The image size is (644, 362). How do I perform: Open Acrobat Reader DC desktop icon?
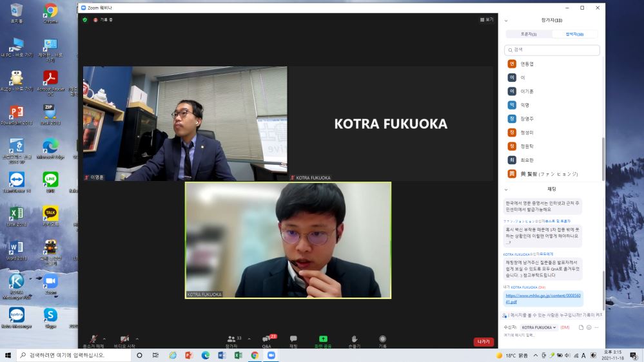click(50, 83)
